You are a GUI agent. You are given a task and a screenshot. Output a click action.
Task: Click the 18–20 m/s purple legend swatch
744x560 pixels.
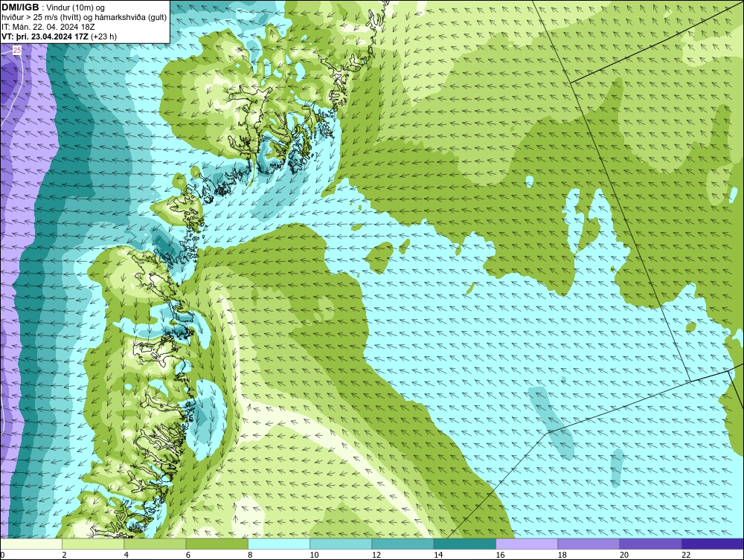coord(589,544)
